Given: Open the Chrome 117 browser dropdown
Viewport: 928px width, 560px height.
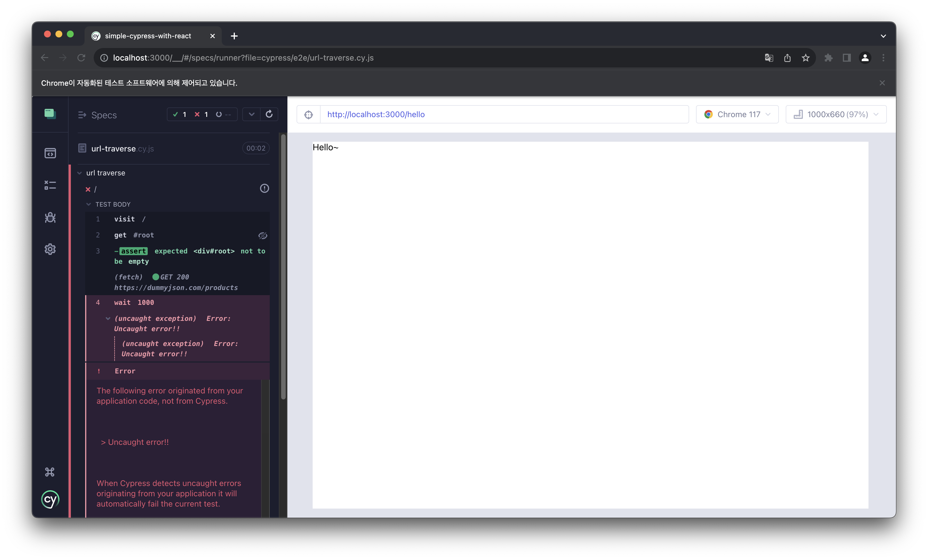Looking at the screenshot, I should (737, 115).
